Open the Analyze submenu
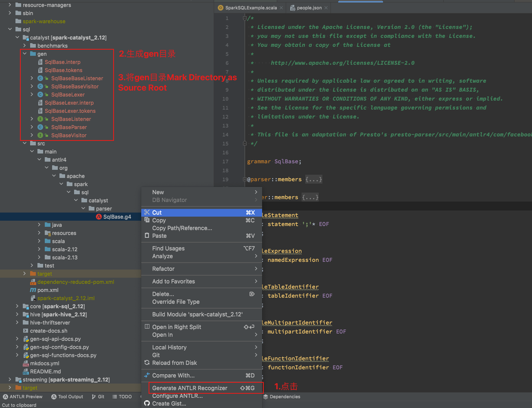The image size is (532, 408). pos(201,256)
